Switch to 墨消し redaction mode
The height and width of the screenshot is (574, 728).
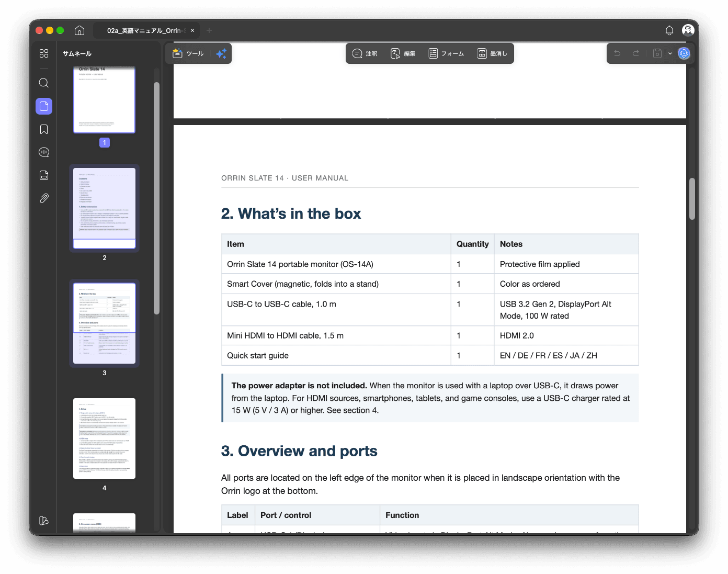[492, 53]
